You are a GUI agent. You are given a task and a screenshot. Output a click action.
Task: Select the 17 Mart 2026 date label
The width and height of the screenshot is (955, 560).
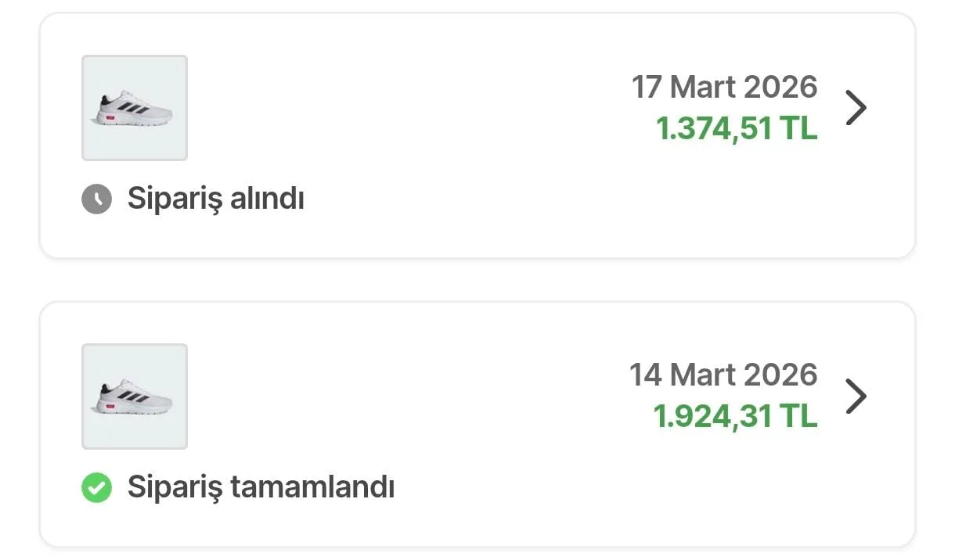click(x=724, y=87)
